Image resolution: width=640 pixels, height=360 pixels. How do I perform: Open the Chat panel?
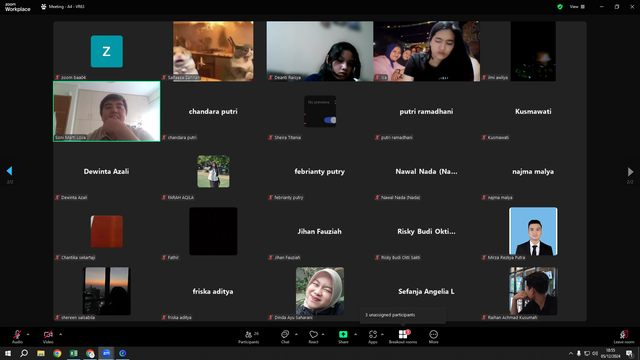pyautogui.click(x=285, y=337)
